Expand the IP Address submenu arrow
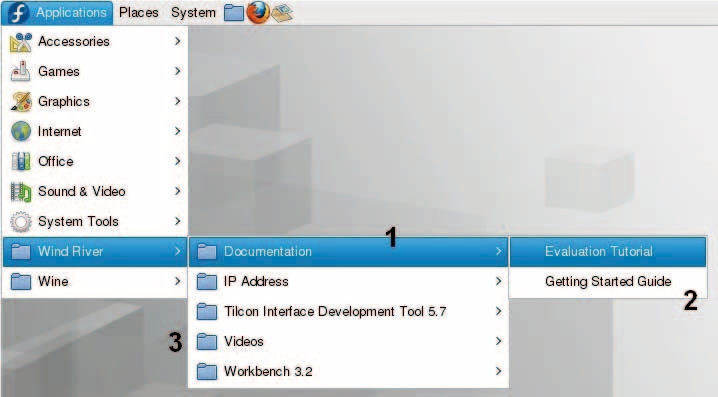Image resolution: width=718 pixels, height=397 pixels. coord(499,281)
